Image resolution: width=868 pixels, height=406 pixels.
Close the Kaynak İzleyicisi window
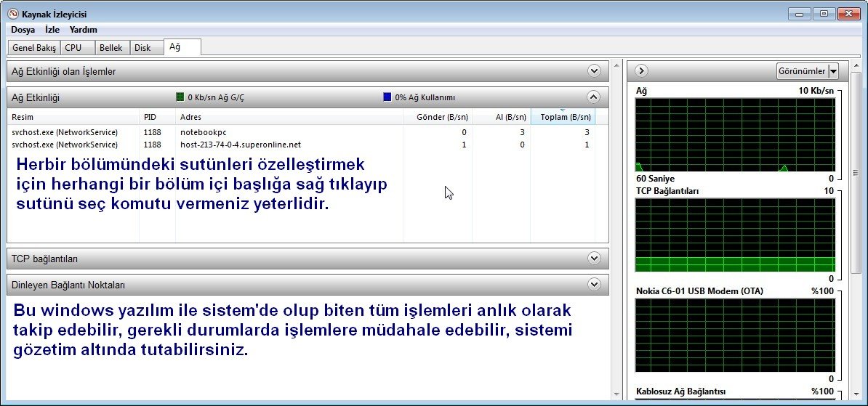848,15
